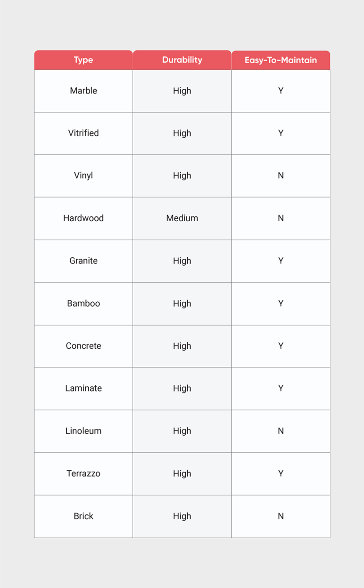Select the Linoleum cell
This screenshot has width=364, height=588.
[83, 431]
